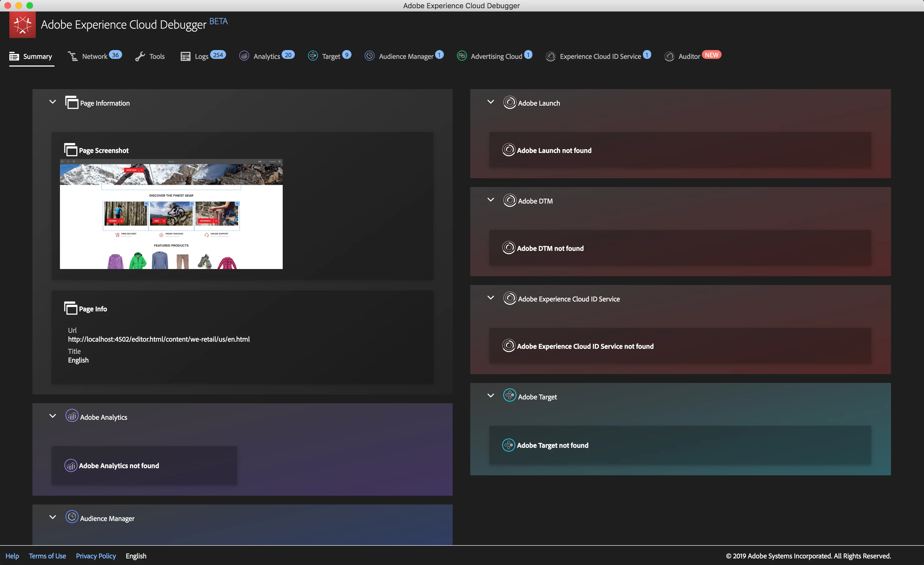924x565 pixels.
Task: Switch to the Experience Cloud ID Service tab
Action: pos(600,56)
